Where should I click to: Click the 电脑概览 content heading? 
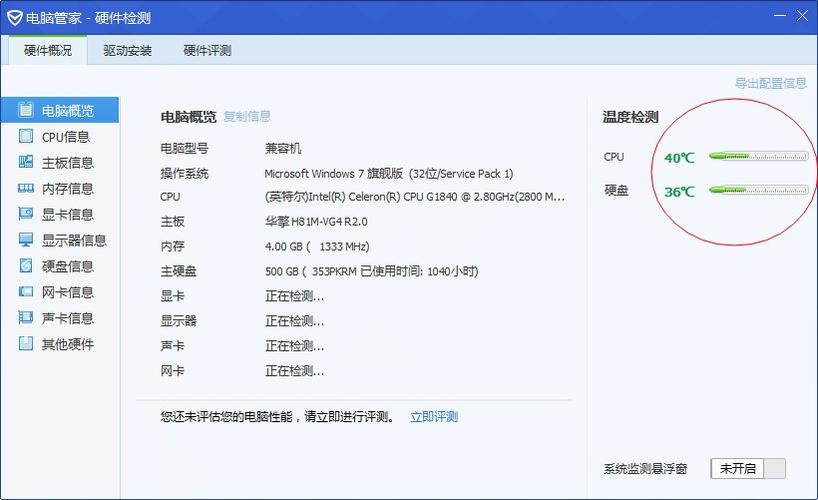[x=188, y=117]
